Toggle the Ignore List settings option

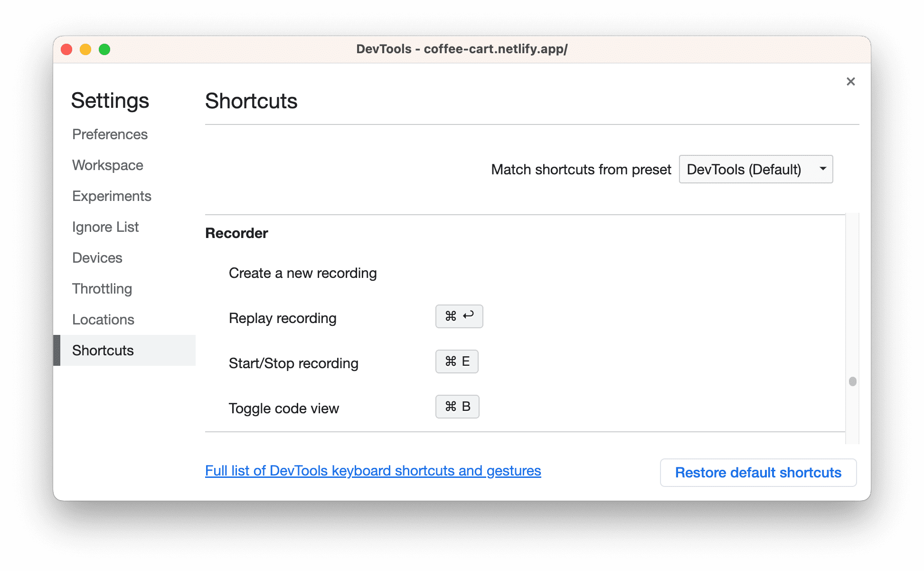click(105, 227)
